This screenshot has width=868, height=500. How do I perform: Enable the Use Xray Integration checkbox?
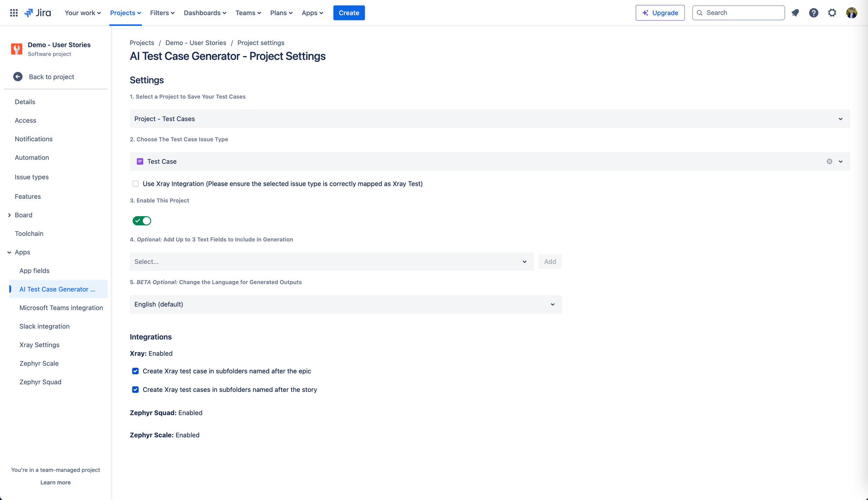(x=135, y=184)
